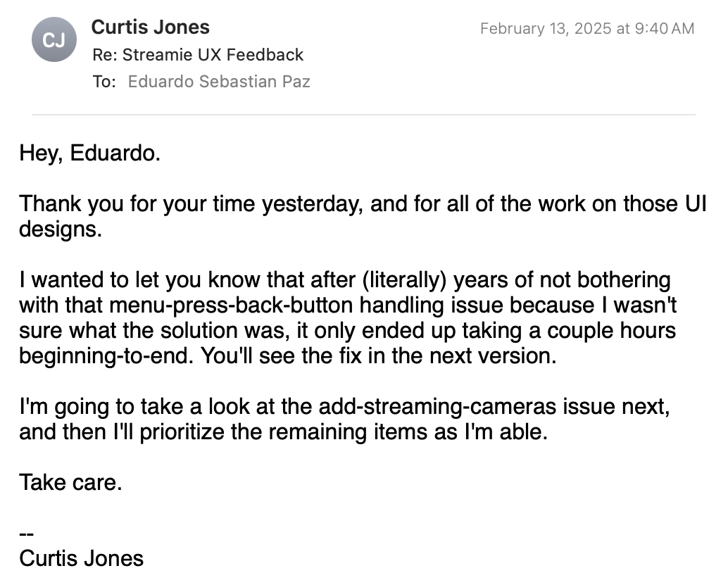Click the add-streaming-cameras phrase
Image resolution: width=728 pixels, height=573 pixels.
pos(437,406)
